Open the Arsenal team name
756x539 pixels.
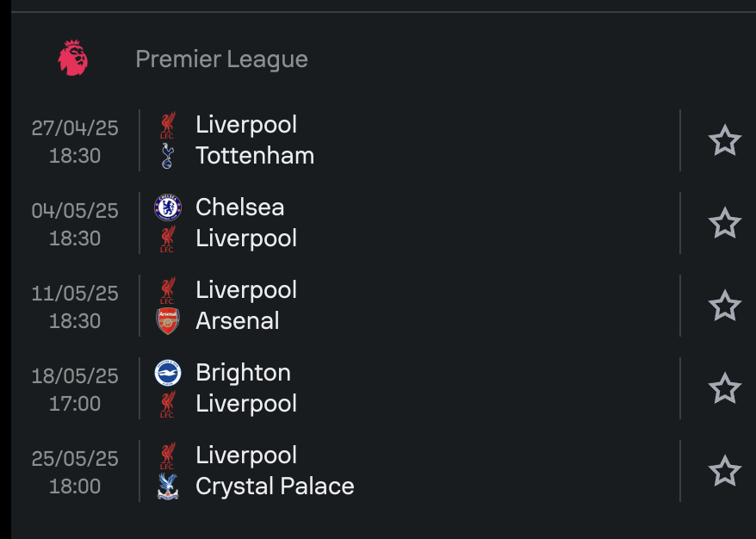pos(237,321)
